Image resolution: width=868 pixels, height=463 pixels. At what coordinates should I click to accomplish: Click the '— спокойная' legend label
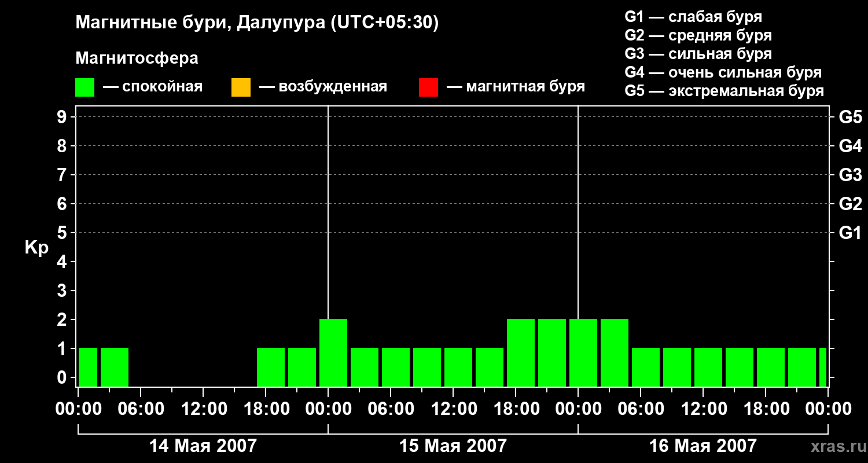pyautogui.click(x=153, y=87)
